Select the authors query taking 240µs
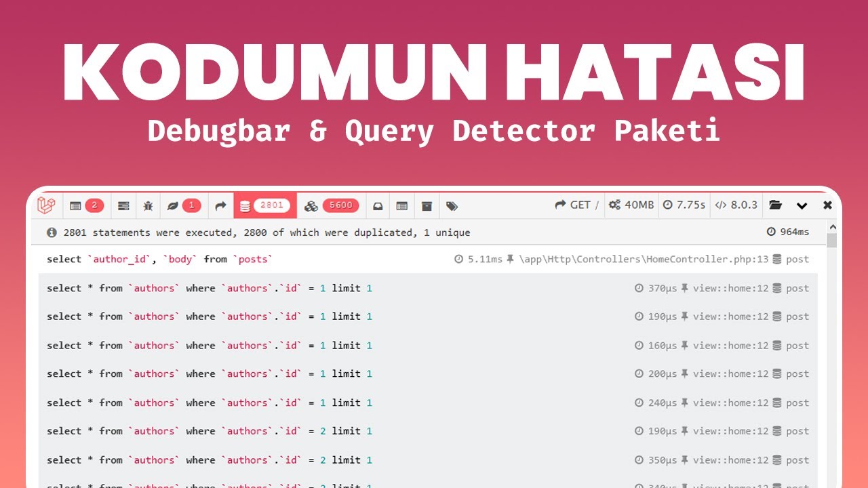 (x=428, y=403)
